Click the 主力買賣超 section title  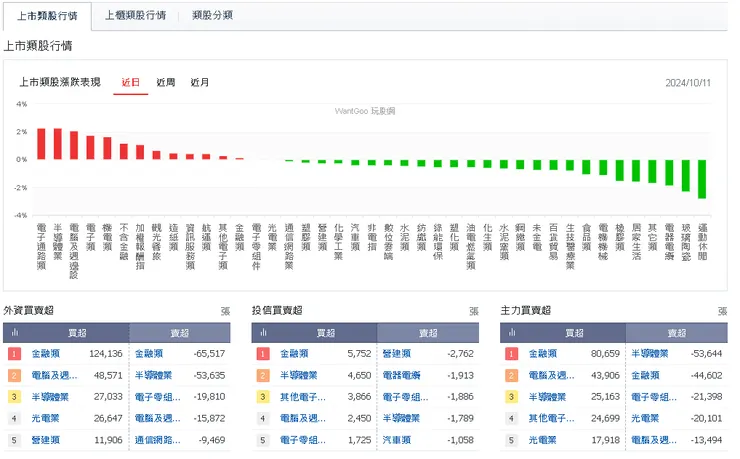point(526,310)
